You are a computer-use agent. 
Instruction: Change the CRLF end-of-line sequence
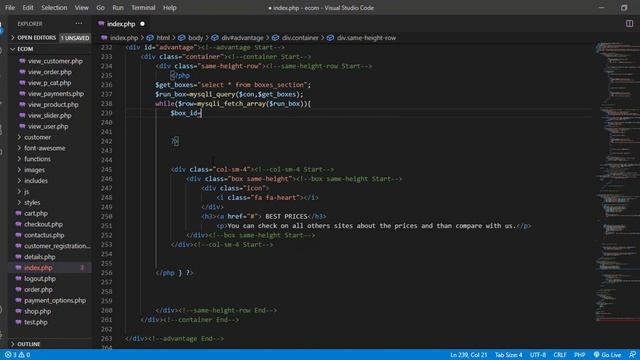pos(560,355)
